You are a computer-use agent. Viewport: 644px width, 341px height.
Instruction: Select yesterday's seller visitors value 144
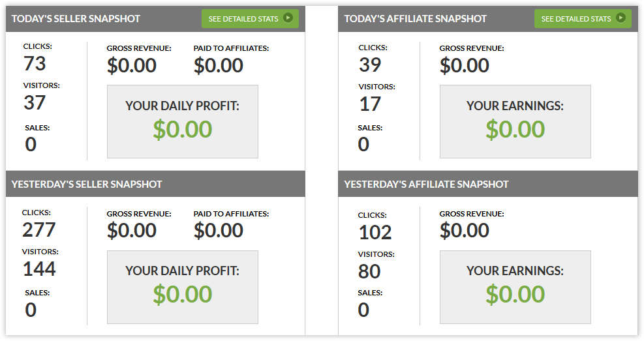[39, 268]
